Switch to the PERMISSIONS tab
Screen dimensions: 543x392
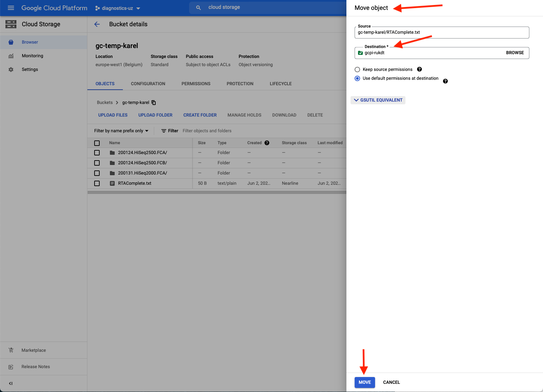196,84
